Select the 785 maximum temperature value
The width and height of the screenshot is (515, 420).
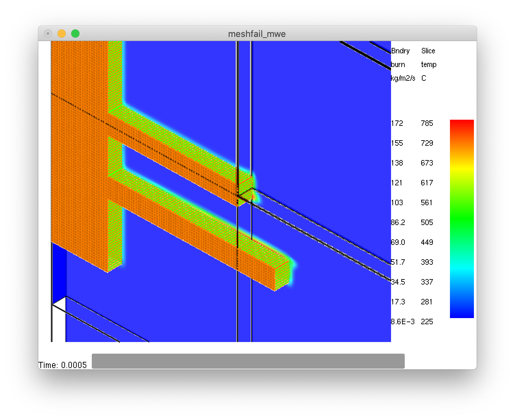coord(427,123)
